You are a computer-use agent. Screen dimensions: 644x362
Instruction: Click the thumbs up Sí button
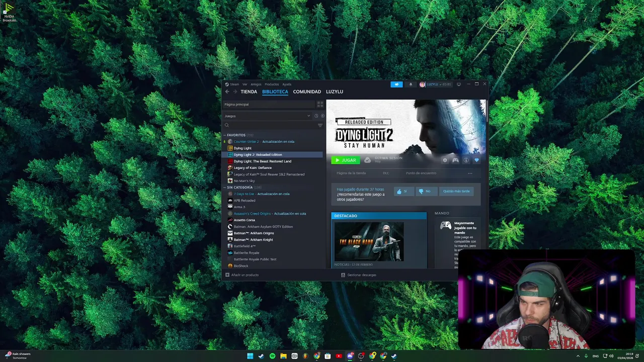click(x=404, y=191)
